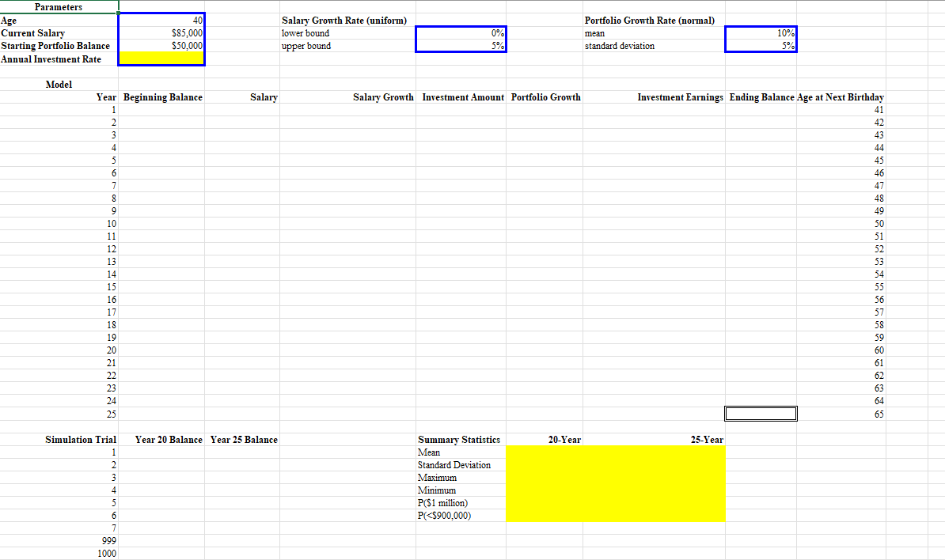
Task: Click the yellow 25-Year P(<$900,000) cell
Action: point(654,516)
